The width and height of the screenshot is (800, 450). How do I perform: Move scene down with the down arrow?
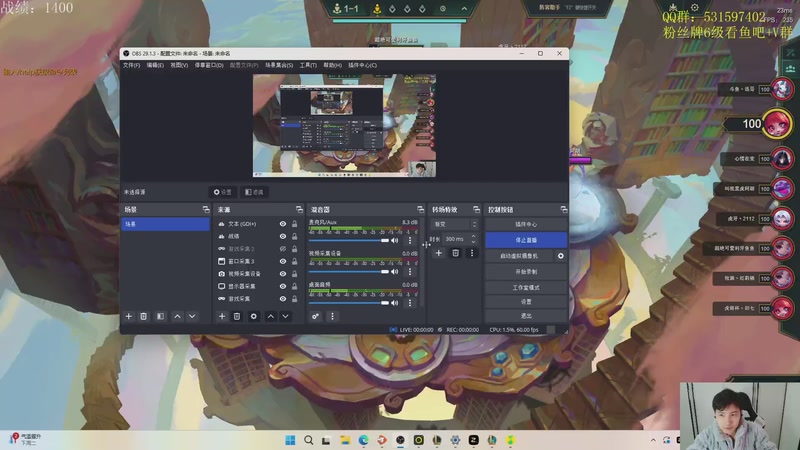(192, 316)
